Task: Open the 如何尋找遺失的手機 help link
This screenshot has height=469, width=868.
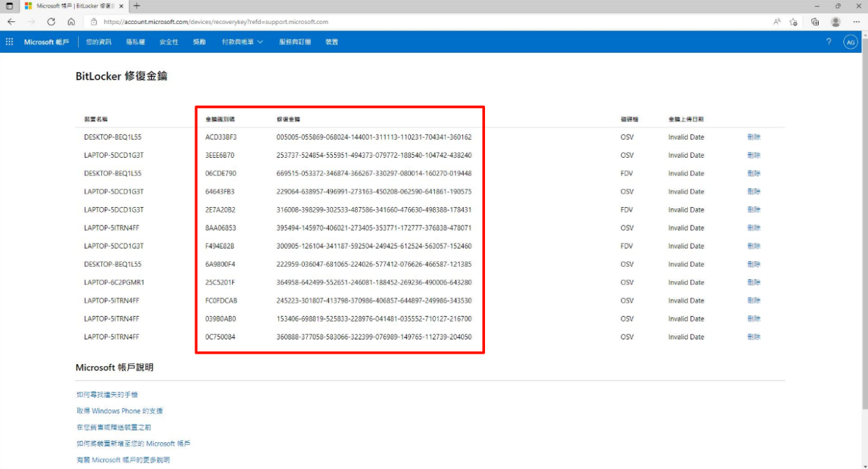Action: click(x=107, y=394)
